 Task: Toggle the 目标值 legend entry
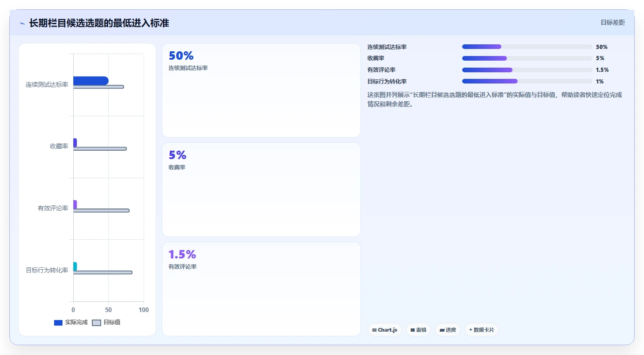coord(106,322)
